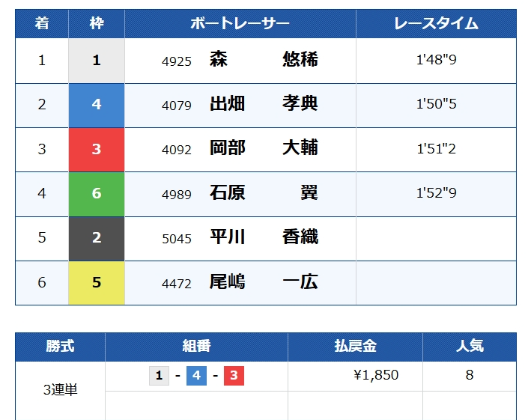Image resolution: width=528 pixels, height=420 pixels.
Task: Click the blue 4 badge in 組番 combination
Action: tap(196, 376)
